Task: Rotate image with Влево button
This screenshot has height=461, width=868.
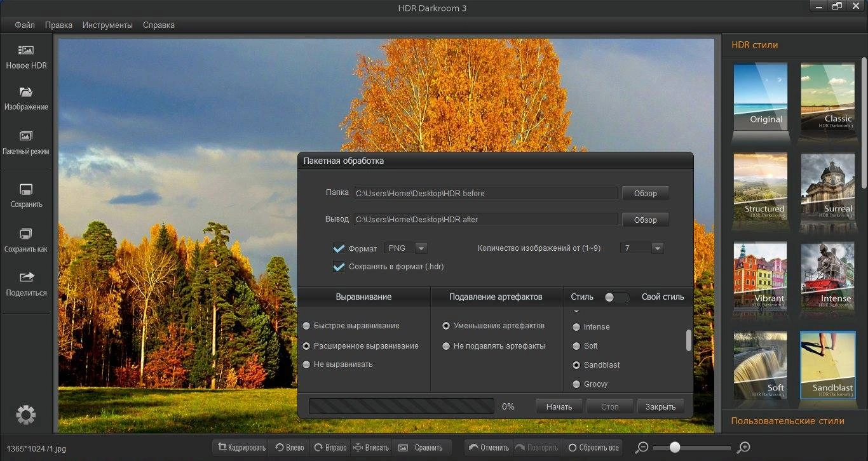Action: [289, 448]
